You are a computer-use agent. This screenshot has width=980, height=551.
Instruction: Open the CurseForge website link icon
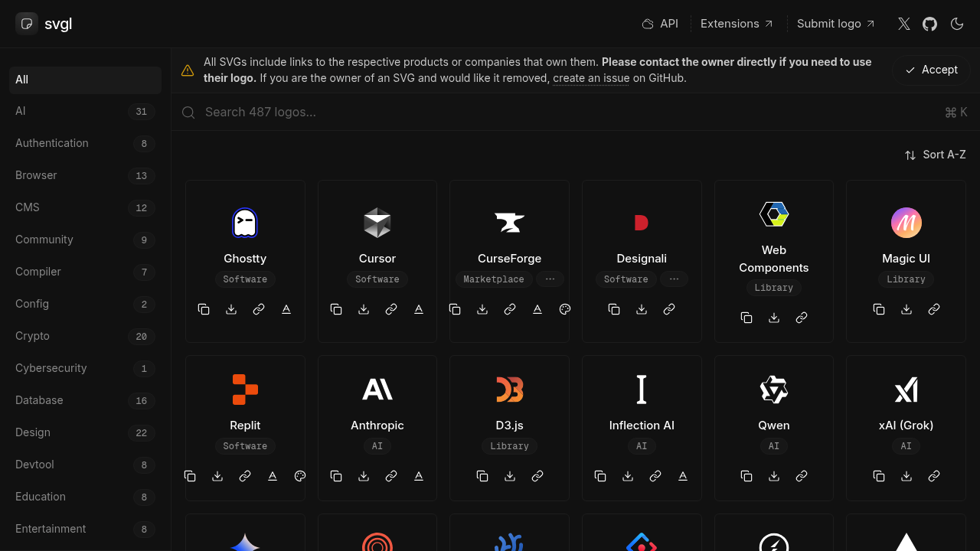click(x=510, y=309)
